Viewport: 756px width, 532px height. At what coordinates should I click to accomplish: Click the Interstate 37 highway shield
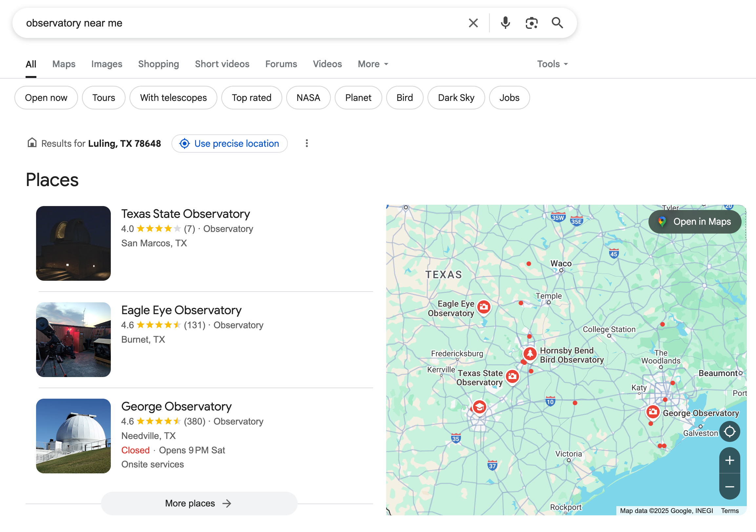492,465
